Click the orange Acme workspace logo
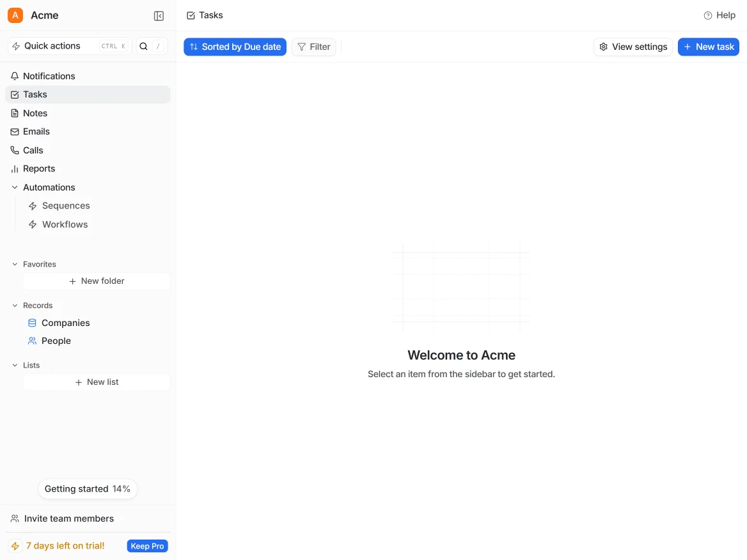Screen dimensions: 747x560 tap(15, 15)
